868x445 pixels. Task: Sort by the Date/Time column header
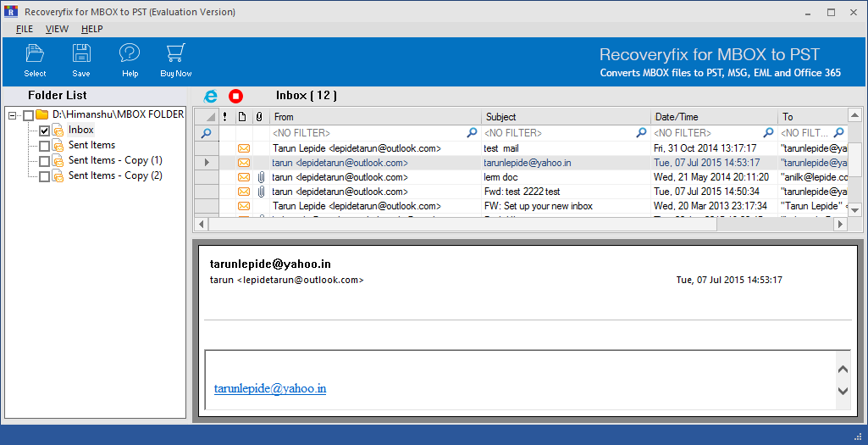(x=714, y=117)
